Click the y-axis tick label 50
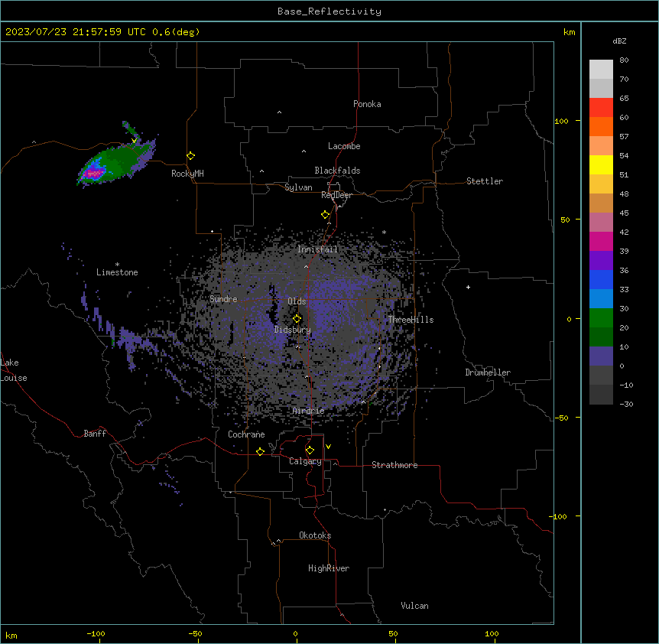The width and height of the screenshot is (659, 644). pos(565,220)
